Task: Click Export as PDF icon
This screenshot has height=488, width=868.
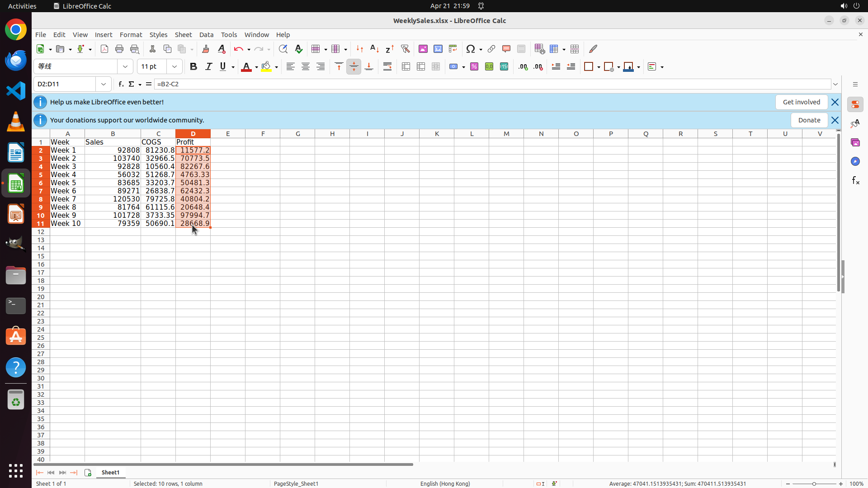Action: (x=104, y=49)
